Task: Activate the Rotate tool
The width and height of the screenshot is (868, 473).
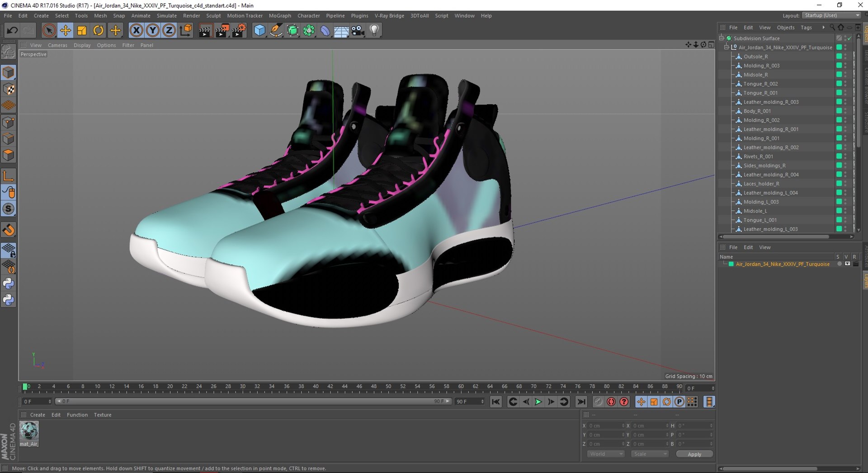Action: pos(98,30)
